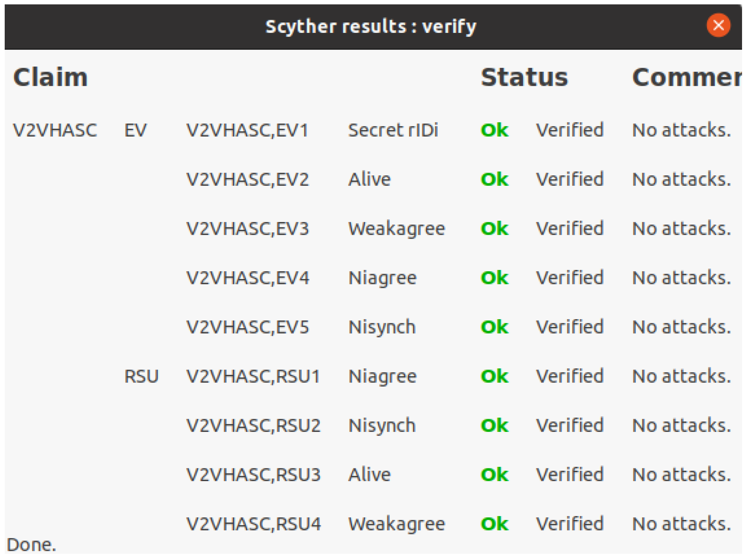Select the Weakagree claim for V2VHASC,EV3
Image resolution: width=748 pixels, height=560 pixels.
point(396,229)
